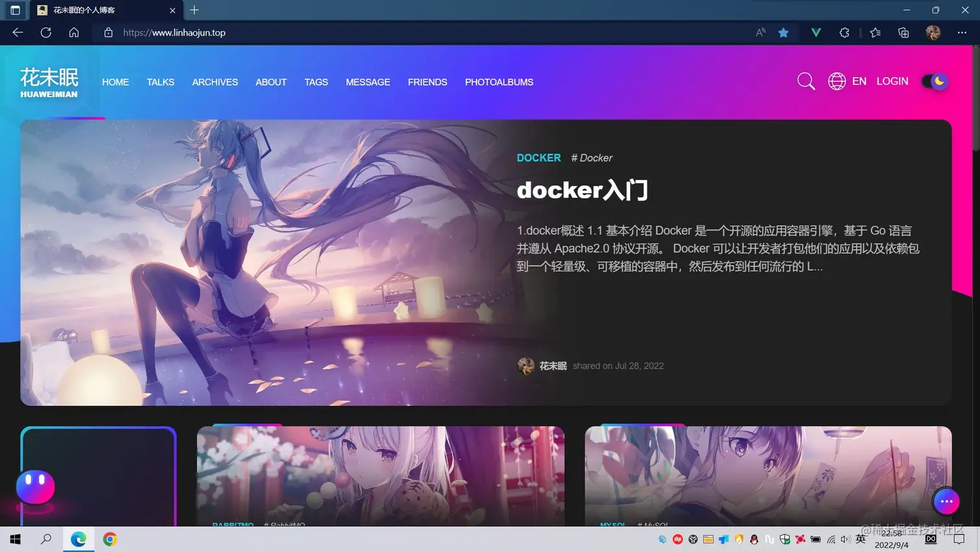This screenshot has height=552, width=980.
Task: Open the site search magnifier icon
Action: [806, 81]
